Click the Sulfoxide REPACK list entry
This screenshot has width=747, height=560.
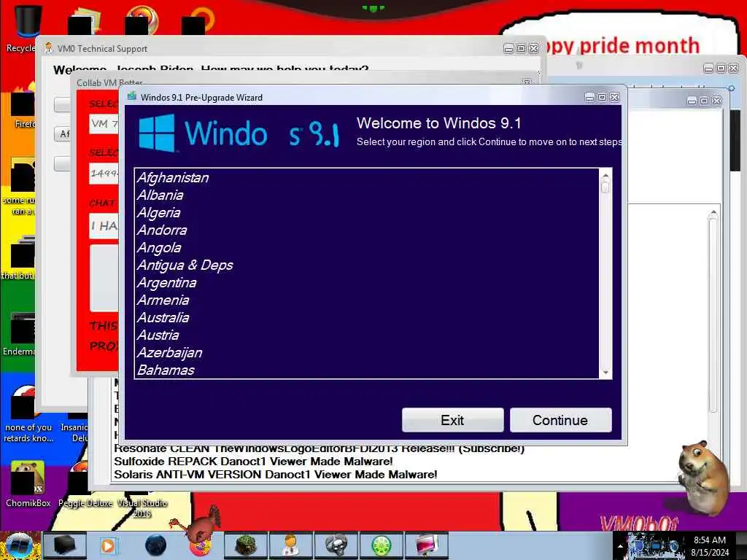[253, 461]
